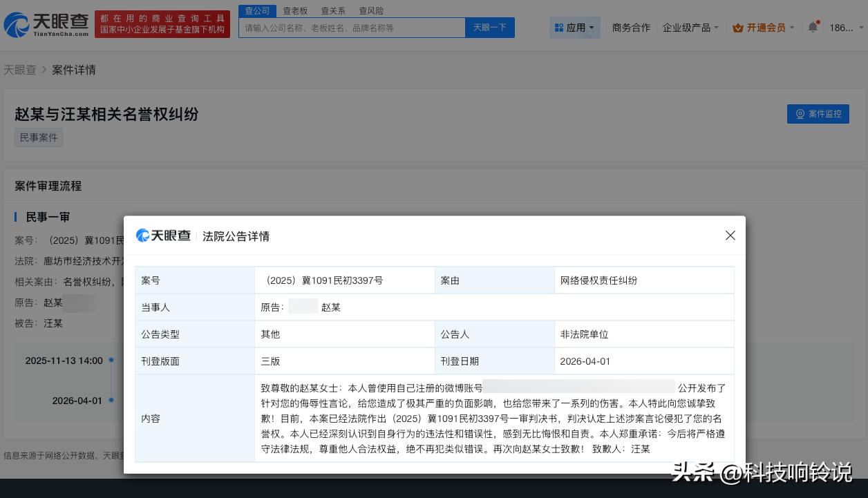Click the 天眼查 logo icon

tap(14, 23)
